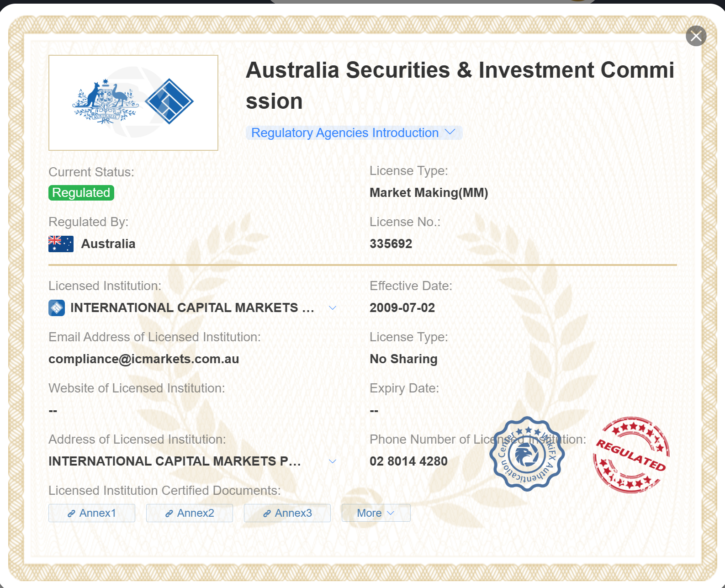Click the Annex3 link chain icon
725x588 pixels.
267,514
